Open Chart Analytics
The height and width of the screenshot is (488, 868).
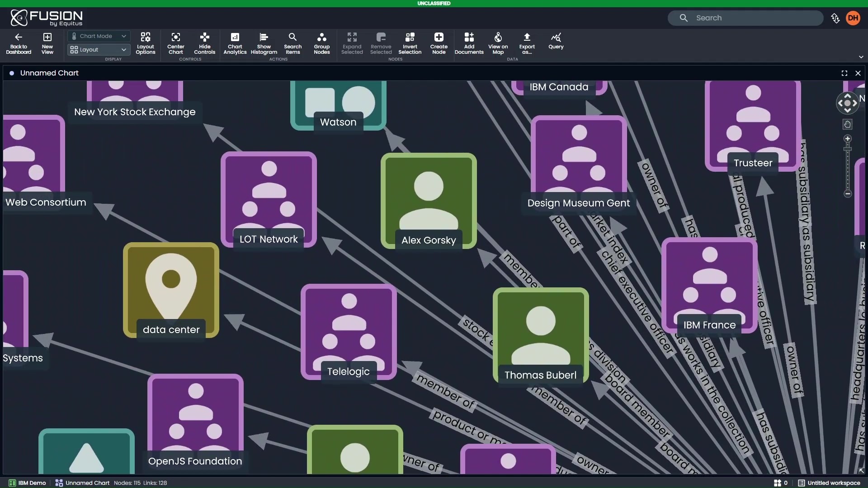[x=235, y=43]
